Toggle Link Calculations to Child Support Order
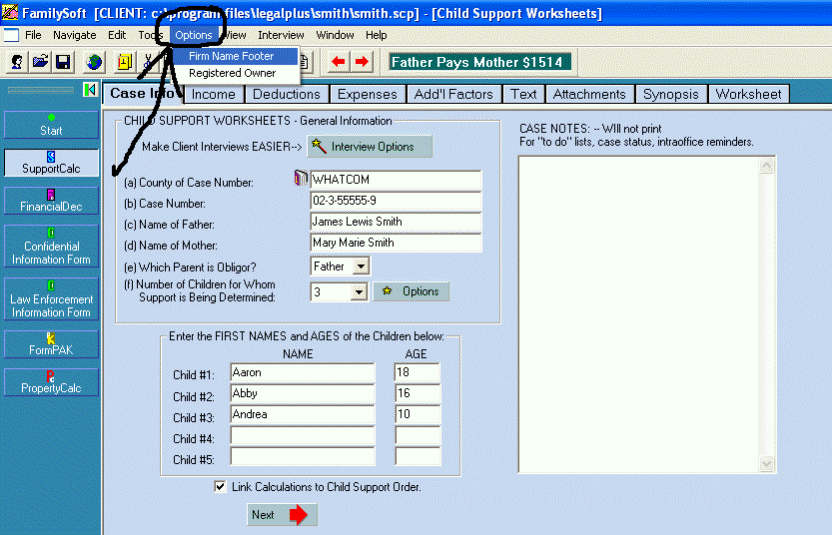 tap(220, 487)
